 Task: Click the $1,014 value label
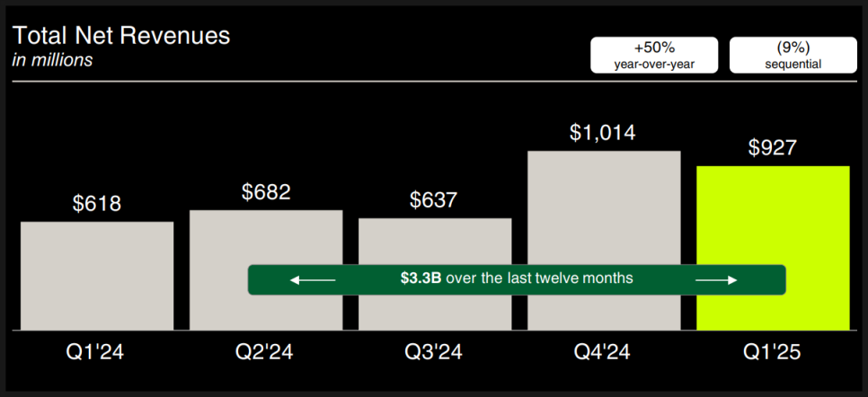pyautogui.click(x=603, y=133)
